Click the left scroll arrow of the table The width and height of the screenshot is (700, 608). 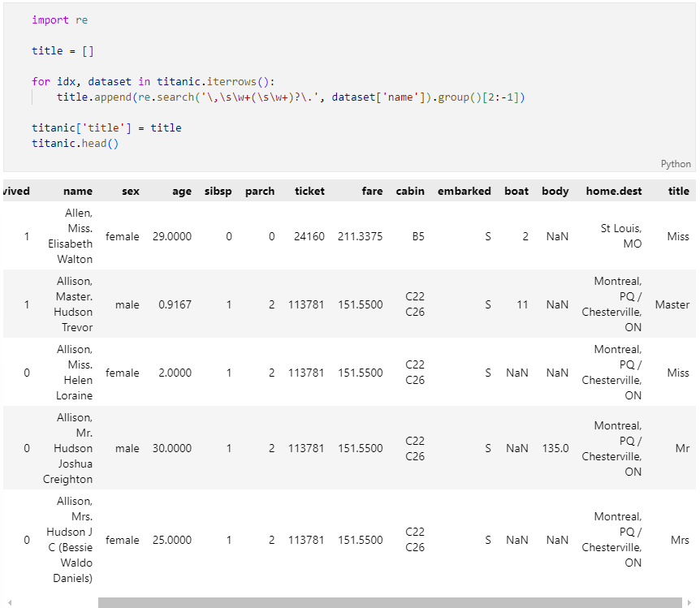[x=8, y=602]
